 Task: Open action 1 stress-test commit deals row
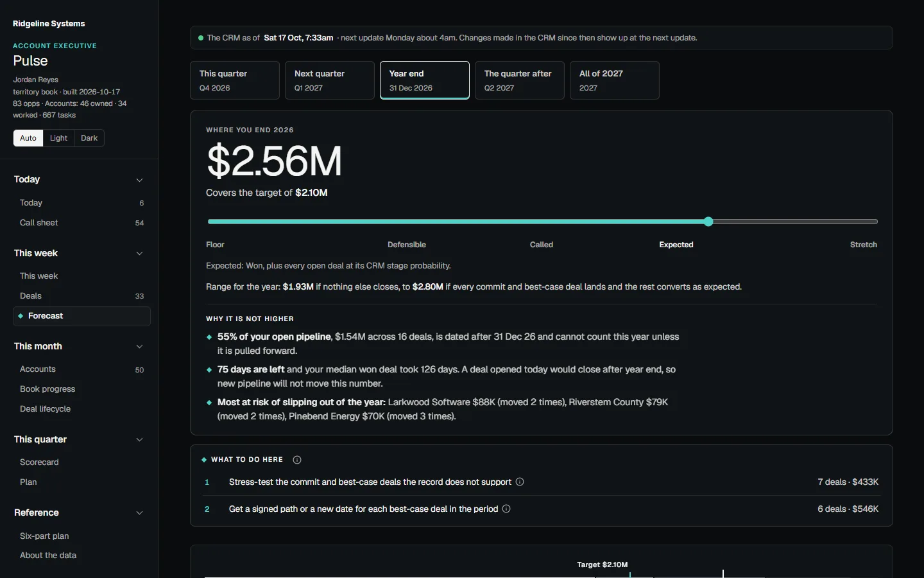point(541,482)
